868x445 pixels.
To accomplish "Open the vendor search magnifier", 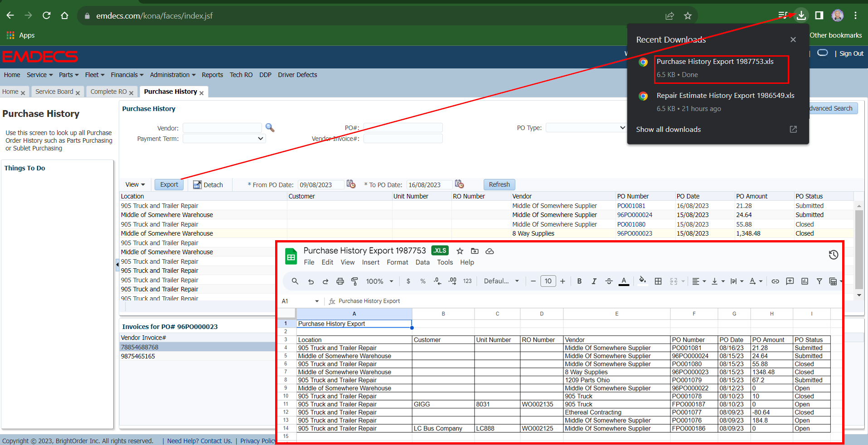I will click(270, 128).
